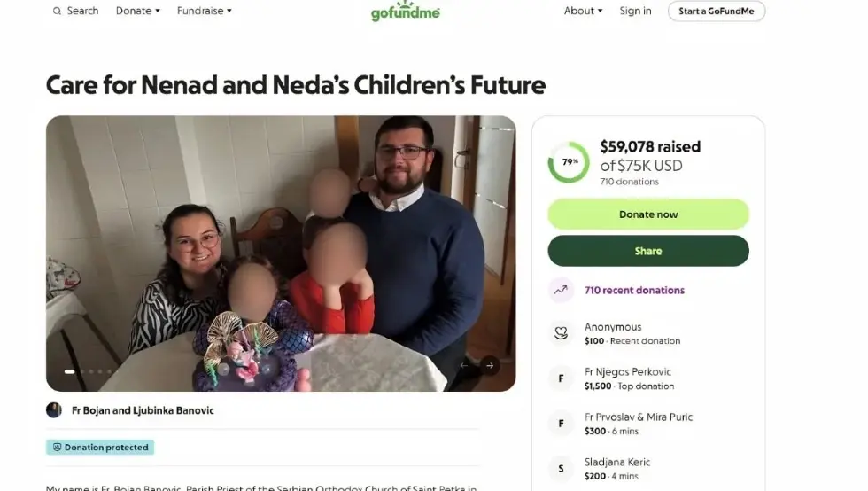
Task: Click the Anonymous donor heart-hand icon
Action: tap(560, 333)
